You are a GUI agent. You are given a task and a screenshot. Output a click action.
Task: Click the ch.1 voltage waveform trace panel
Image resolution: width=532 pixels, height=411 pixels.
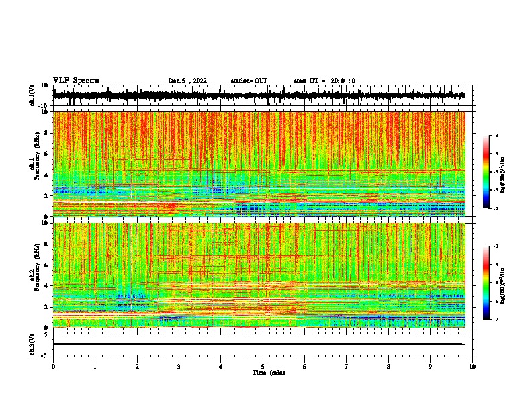(x=263, y=95)
